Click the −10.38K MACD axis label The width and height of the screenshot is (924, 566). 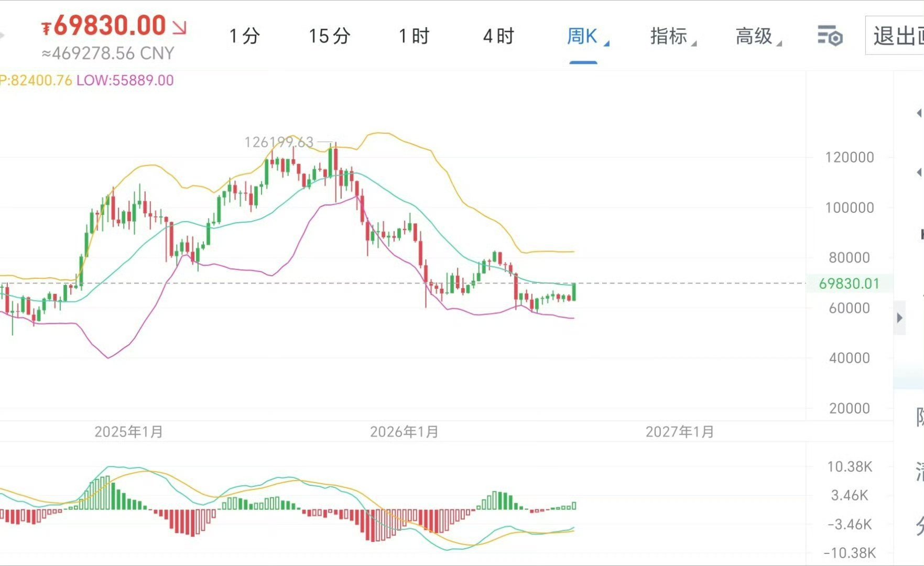850,553
